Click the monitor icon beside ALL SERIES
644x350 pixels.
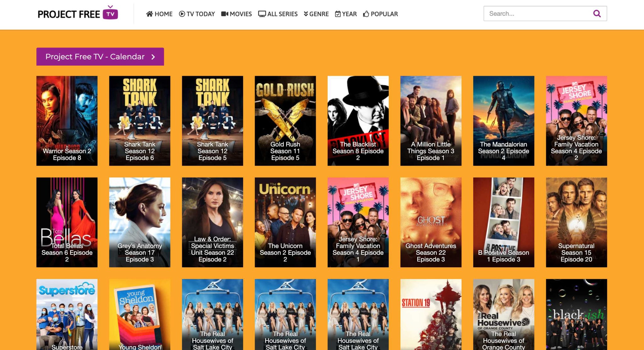point(262,14)
